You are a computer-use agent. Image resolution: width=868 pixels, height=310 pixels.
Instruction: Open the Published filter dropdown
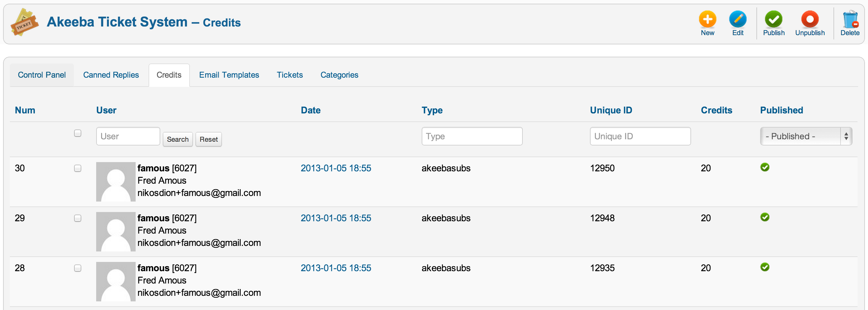point(806,136)
